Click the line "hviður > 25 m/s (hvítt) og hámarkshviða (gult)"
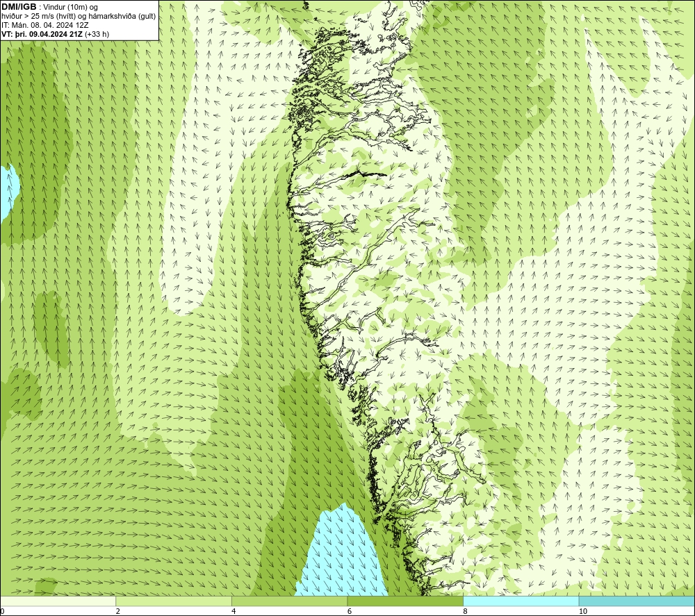The height and width of the screenshot is (616, 695). click(x=79, y=17)
